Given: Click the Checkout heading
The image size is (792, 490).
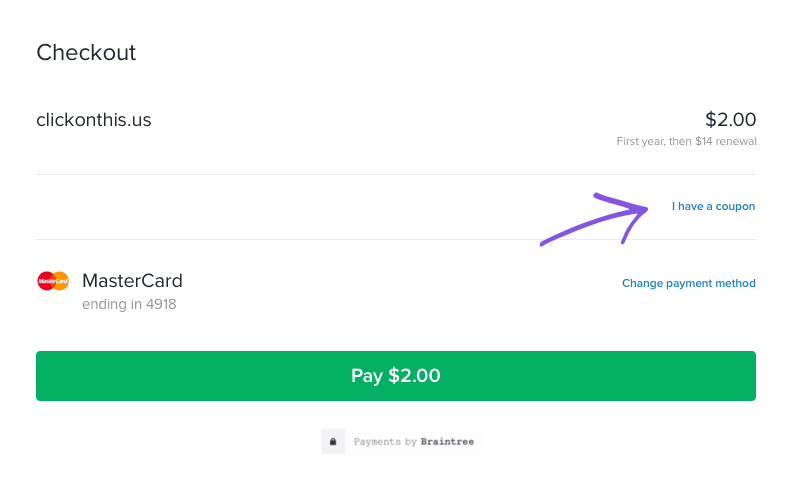Looking at the screenshot, I should 86,53.
